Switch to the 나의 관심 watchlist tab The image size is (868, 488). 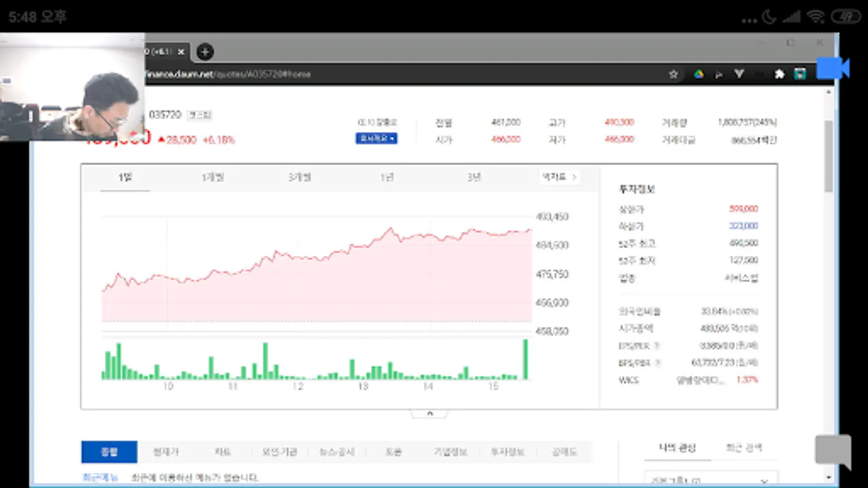click(678, 448)
